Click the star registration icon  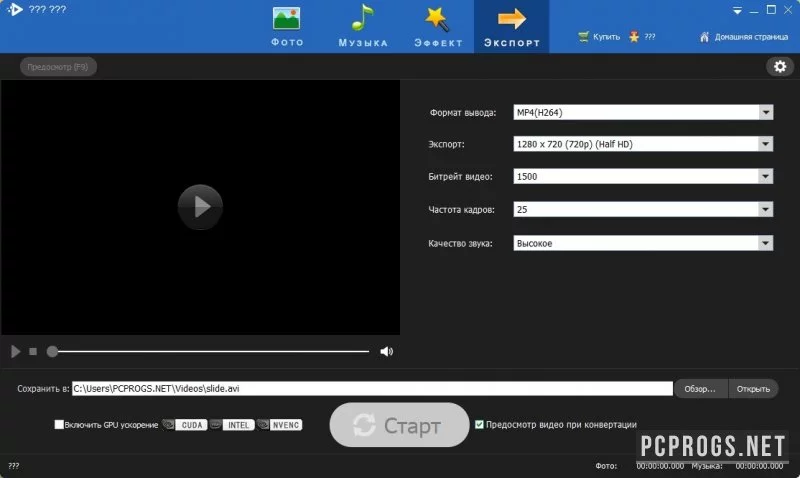tap(634, 37)
